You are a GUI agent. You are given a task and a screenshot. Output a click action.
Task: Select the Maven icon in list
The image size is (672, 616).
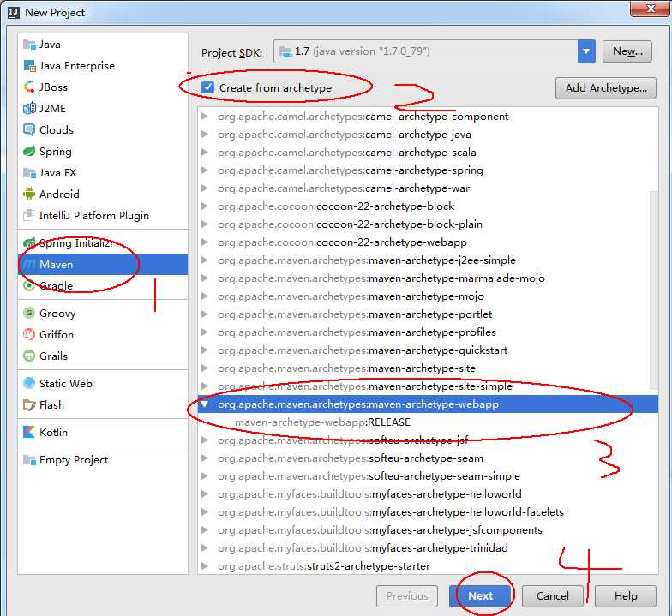pos(29,264)
